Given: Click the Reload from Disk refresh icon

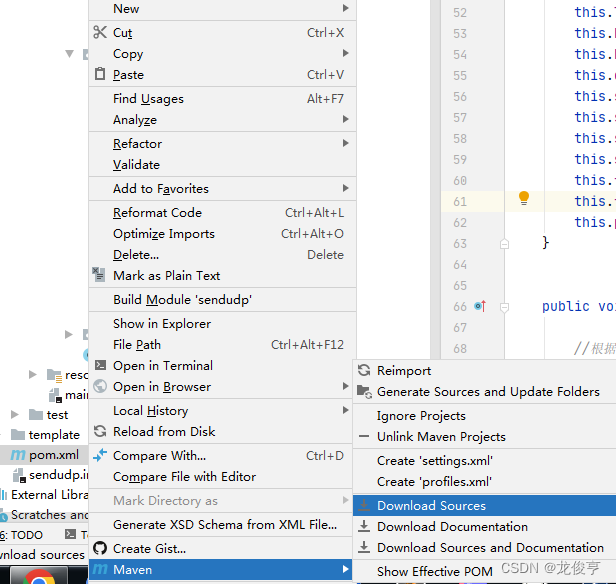Looking at the screenshot, I should [x=100, y=431].
